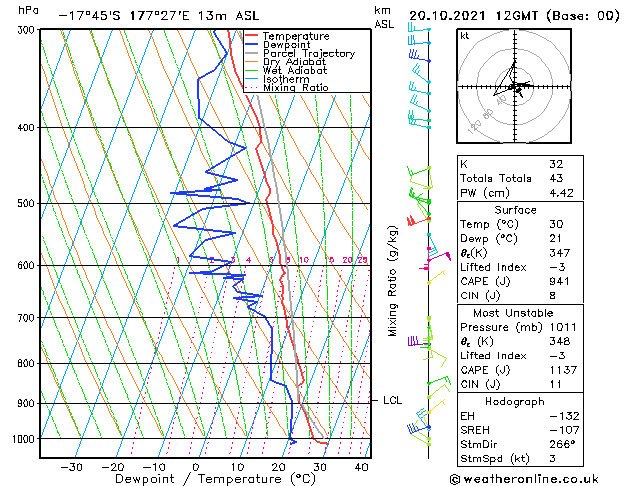Click the 700 hPa pressure axis label
The height and width of the screenshot is (486, 629).
pos(28,318)
